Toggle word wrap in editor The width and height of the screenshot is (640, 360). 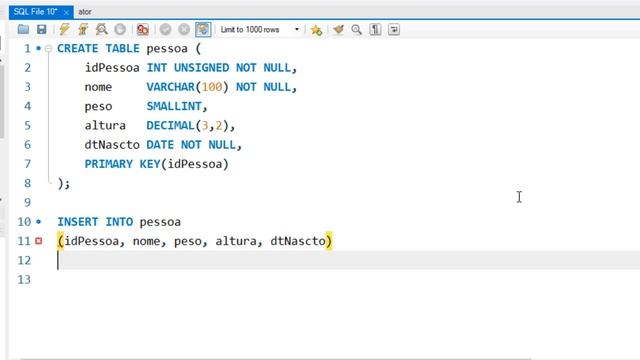tap(394, 29)
